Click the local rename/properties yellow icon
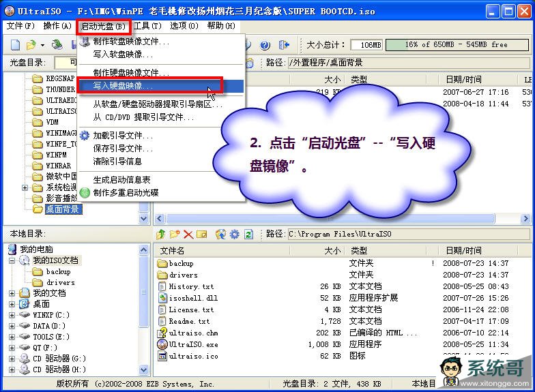 tap(202, 235)
